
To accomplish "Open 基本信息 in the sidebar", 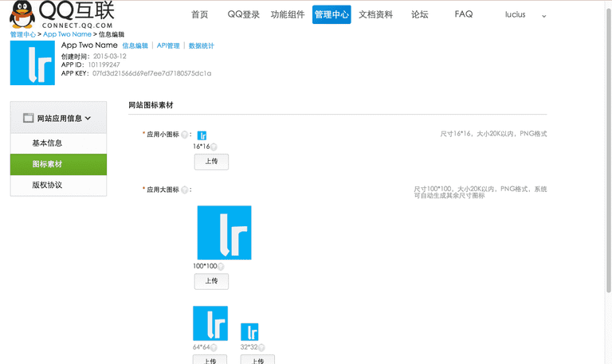I will pyautogui.click(x=48, y=143).
